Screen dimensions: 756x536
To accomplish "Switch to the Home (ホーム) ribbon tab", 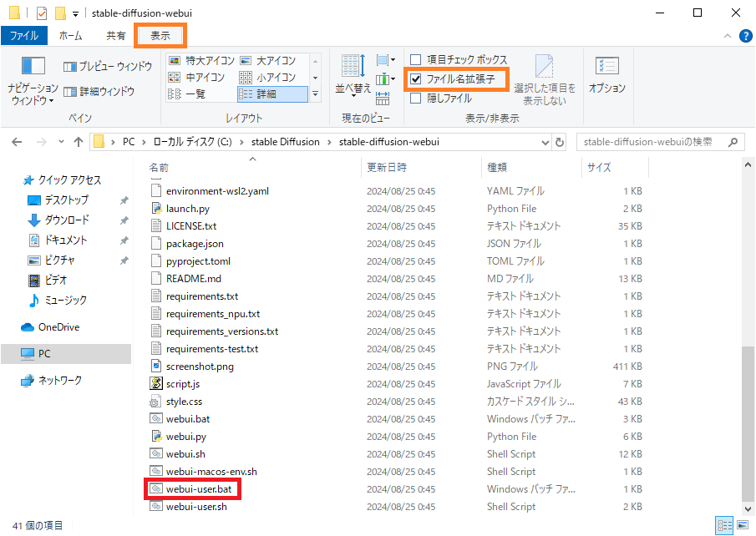I will pyautogui.click(x=70, y=36).
